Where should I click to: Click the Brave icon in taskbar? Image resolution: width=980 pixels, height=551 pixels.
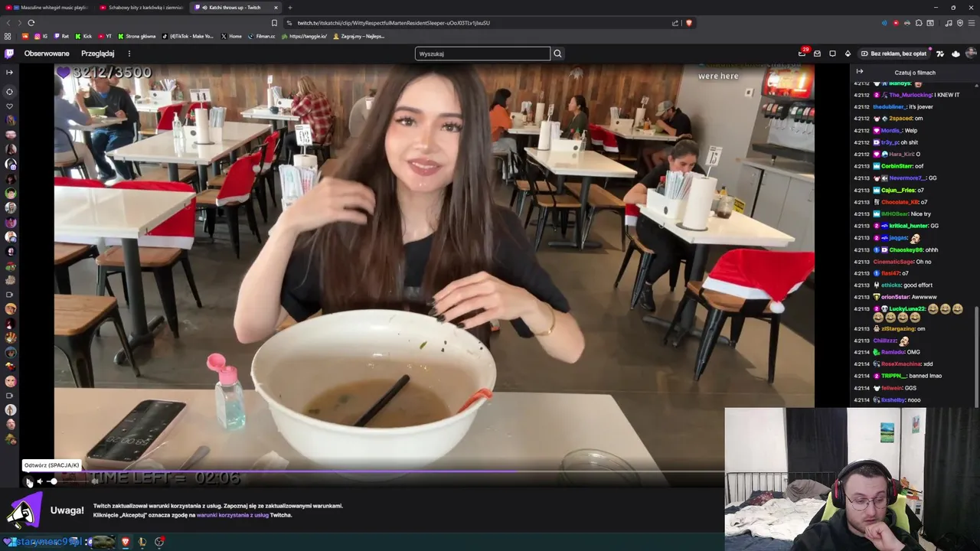pos(126,542)
